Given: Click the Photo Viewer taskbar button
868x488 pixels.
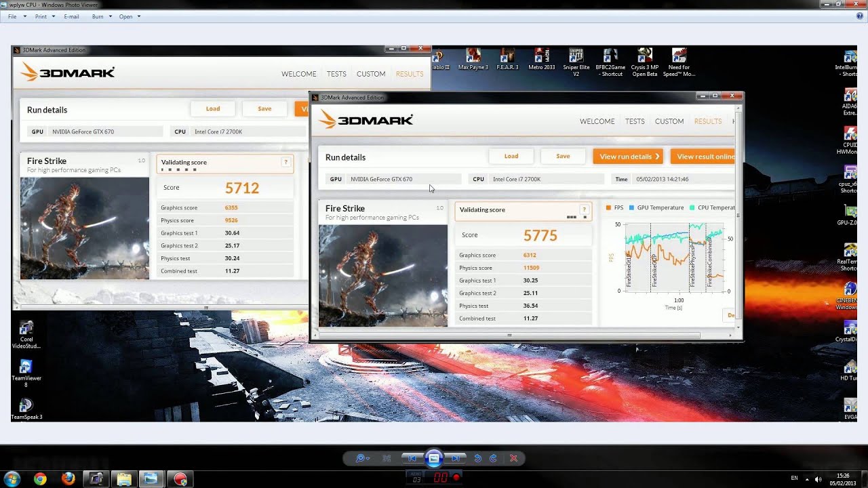Looking at the screenshot, I should point(152,479).
